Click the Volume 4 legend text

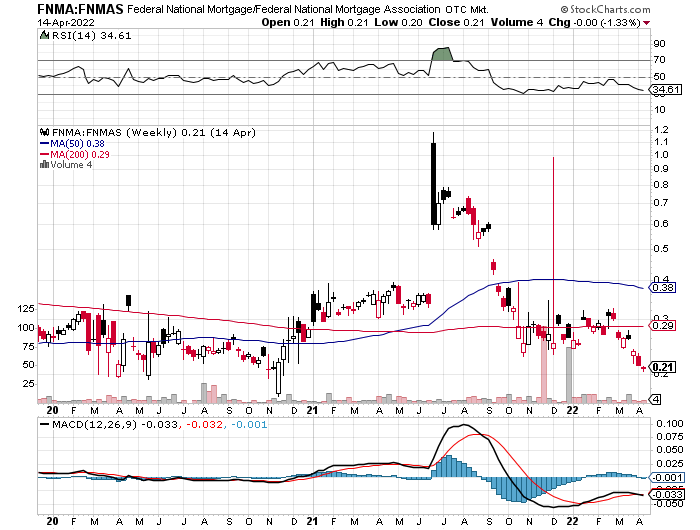(x=71, y=165)
